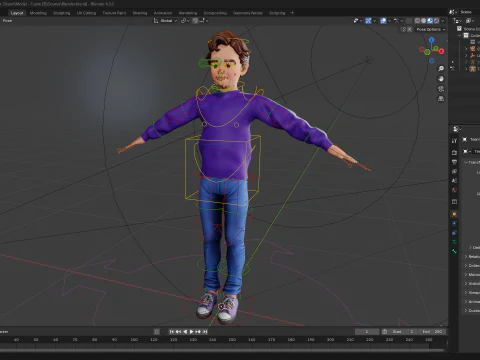Viewport: 480px width, 360px height.
Task: Select wireframe viewport shading
Action: point(417,21)
